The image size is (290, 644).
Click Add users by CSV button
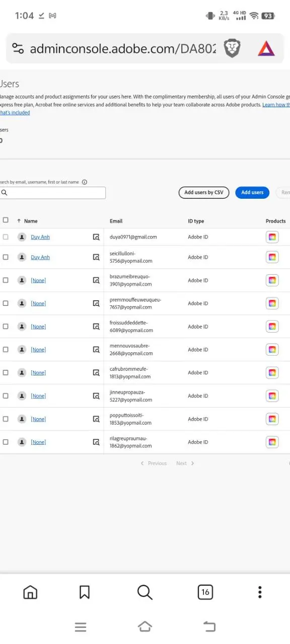pos(204,193)
